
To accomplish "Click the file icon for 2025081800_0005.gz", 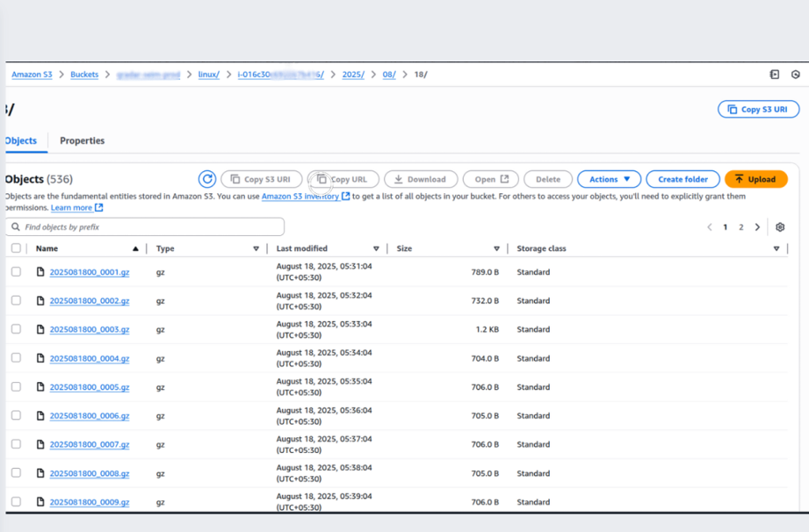I will [40, 386].
